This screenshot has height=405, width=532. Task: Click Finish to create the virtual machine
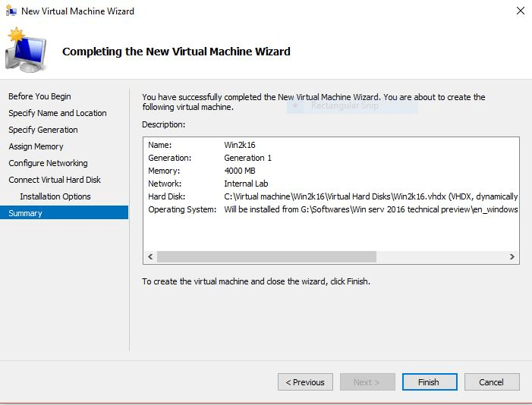point(429,382)
